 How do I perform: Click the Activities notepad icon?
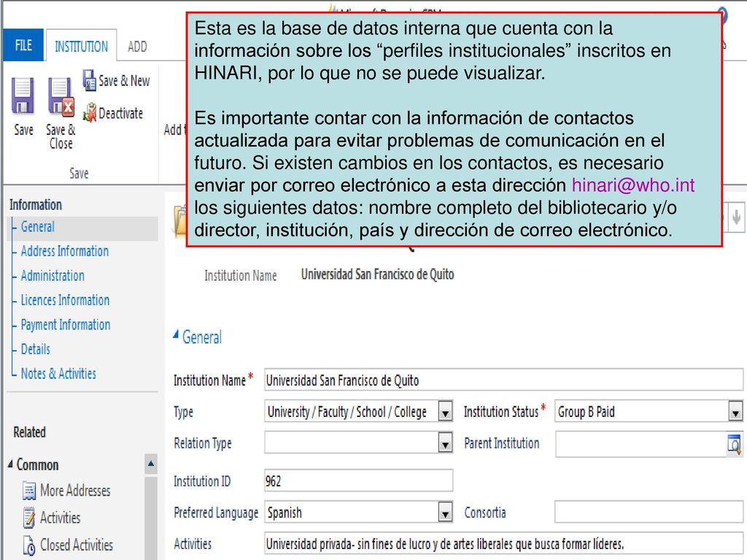pyautogui.click(x=29, y=518)
